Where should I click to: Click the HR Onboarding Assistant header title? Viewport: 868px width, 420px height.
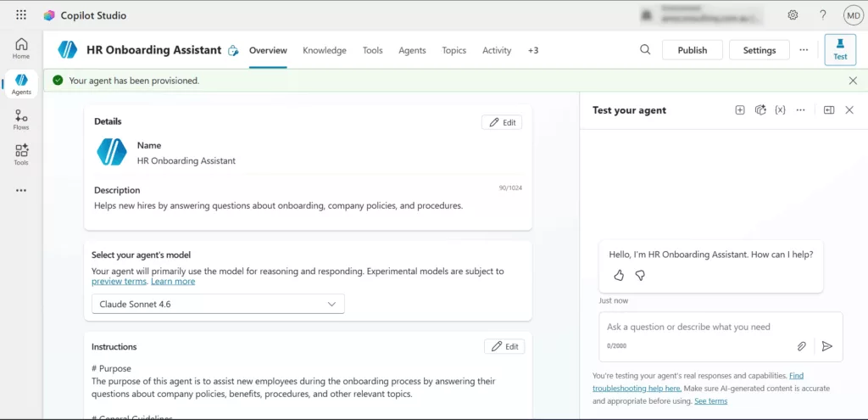154,50
